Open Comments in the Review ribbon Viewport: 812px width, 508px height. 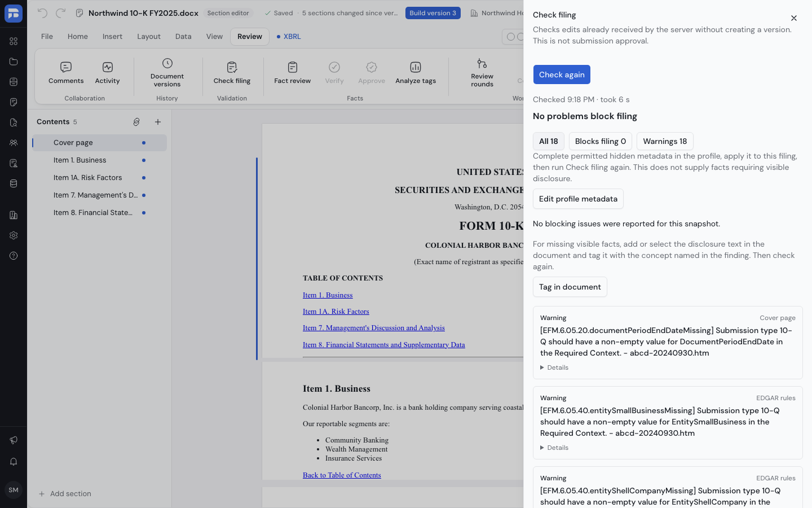point(66,73)
